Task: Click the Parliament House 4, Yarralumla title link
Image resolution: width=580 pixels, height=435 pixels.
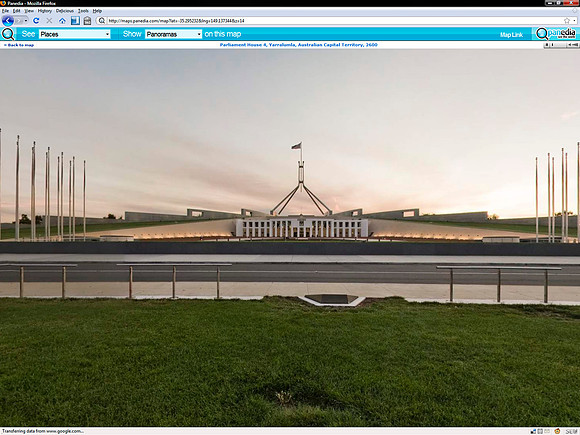Action: [x=299, y=45]
